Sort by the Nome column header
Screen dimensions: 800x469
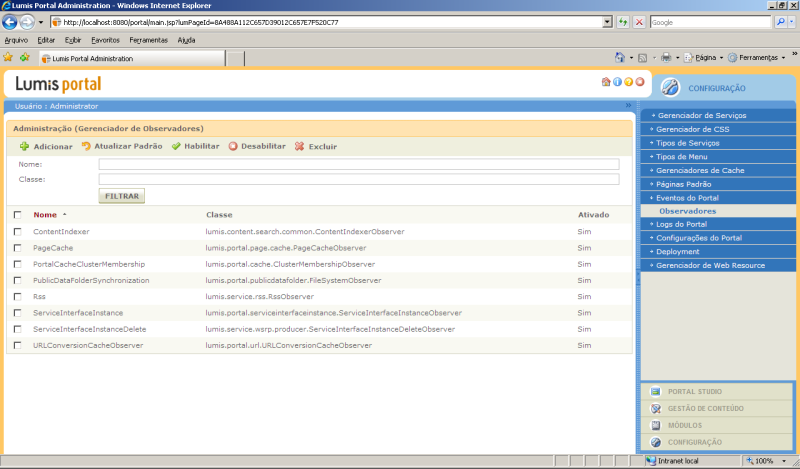click(45, 215)
